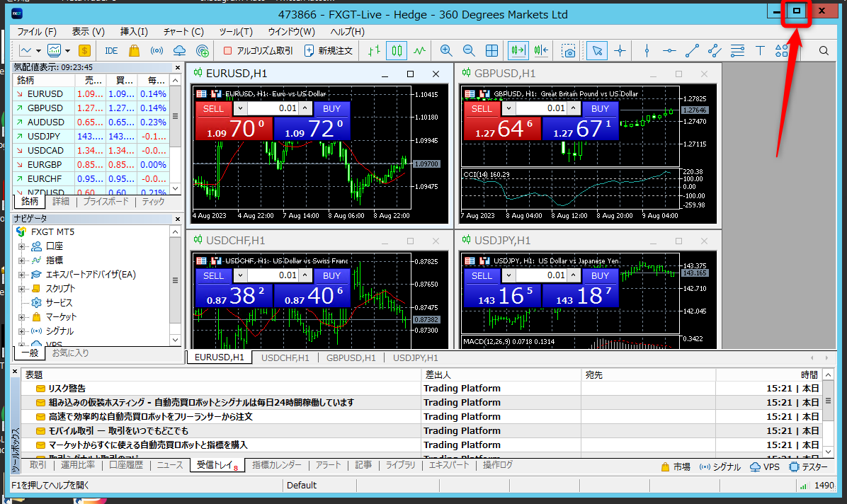Open volume dropdown on GBPUSD chart
Viewport: 847px width, 504px height.
(508, 108)
